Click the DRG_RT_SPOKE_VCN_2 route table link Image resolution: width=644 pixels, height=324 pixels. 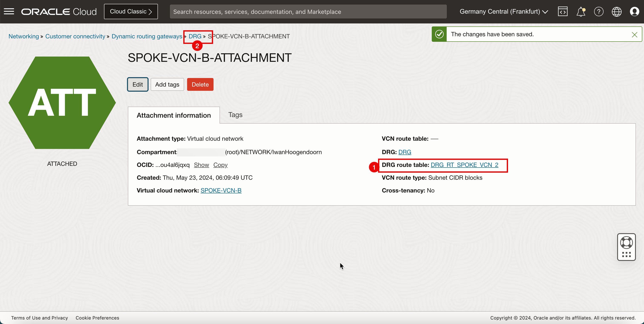[x=465, y=165]
